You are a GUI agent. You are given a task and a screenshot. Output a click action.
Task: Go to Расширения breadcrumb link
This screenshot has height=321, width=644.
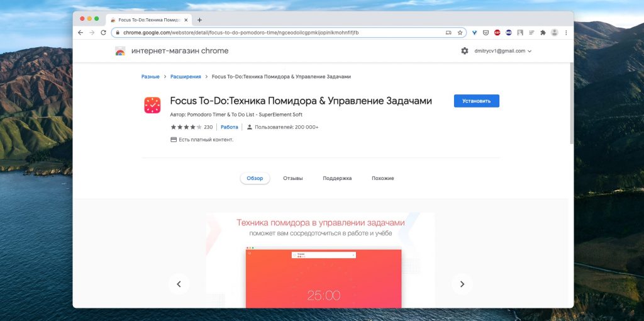coord(186,76)
